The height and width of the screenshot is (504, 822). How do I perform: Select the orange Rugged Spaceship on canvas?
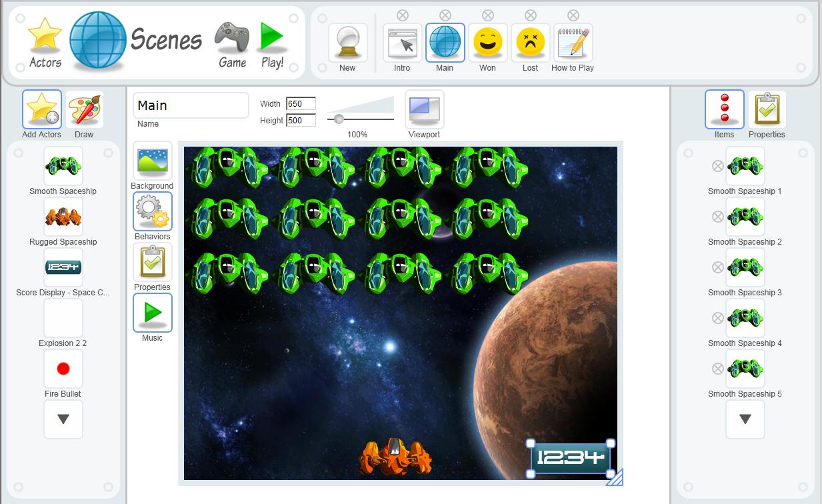395,457
